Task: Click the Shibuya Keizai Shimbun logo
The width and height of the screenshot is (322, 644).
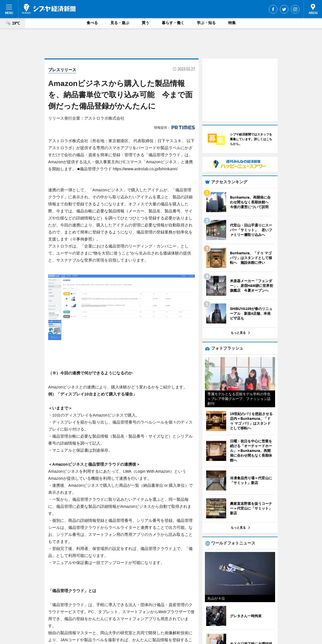Action: coord(49,9)
